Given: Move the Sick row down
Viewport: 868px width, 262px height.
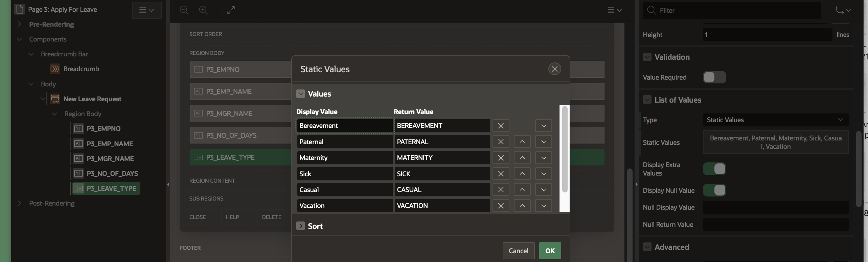Looking at the screenshot, I should coord(543,174).
